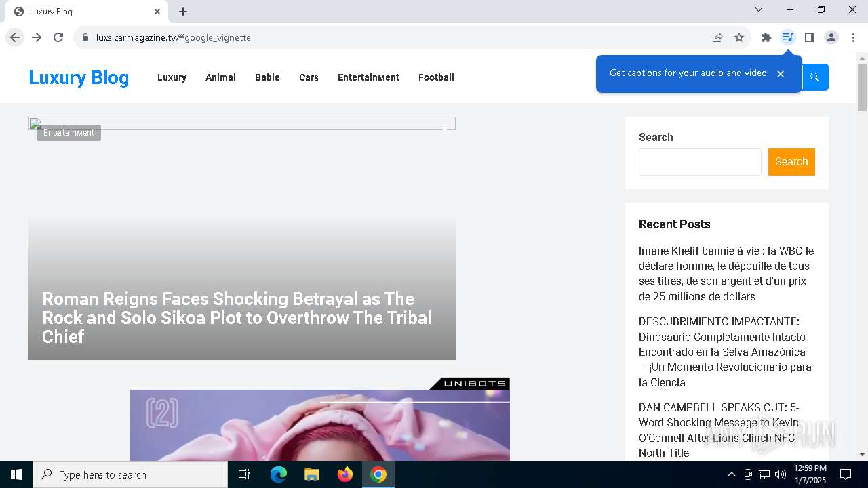Go forward to the next page
This screenshot has height=488, width=868.
click(37, 37)
